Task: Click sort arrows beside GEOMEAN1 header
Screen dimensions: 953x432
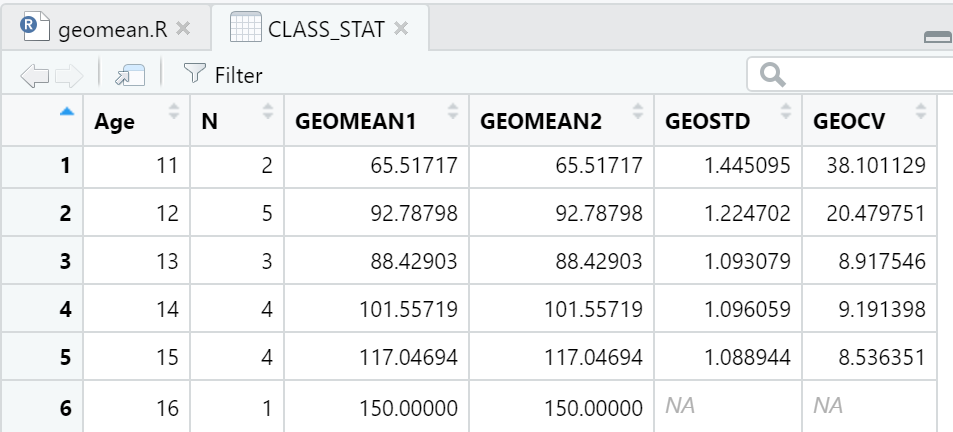Action: (453, 111)
